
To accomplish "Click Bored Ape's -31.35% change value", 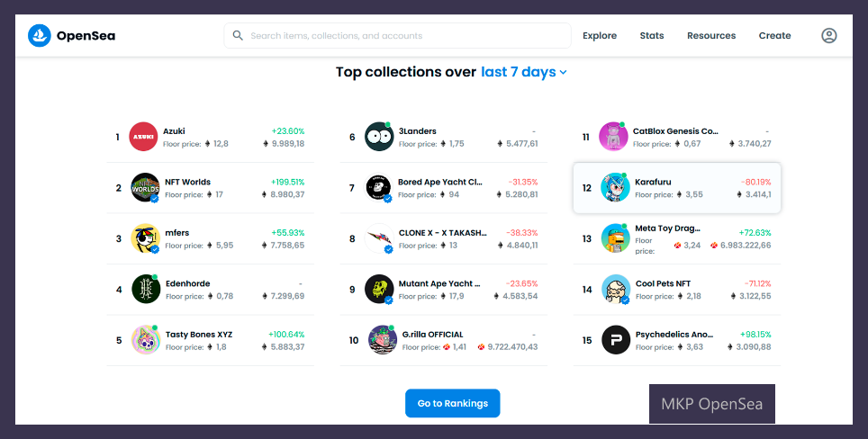I will coord(522,182).
